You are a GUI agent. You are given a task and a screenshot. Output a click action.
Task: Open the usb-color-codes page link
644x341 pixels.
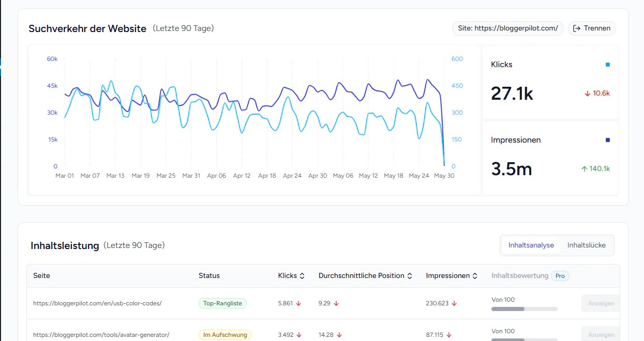pyautogui.click(x=97, y=303)
